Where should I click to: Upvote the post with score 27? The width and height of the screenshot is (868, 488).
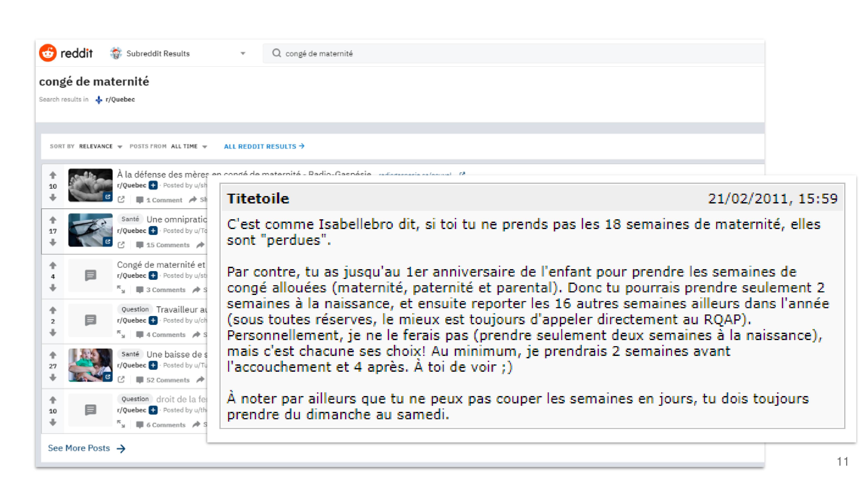click(x=53, y=355)
